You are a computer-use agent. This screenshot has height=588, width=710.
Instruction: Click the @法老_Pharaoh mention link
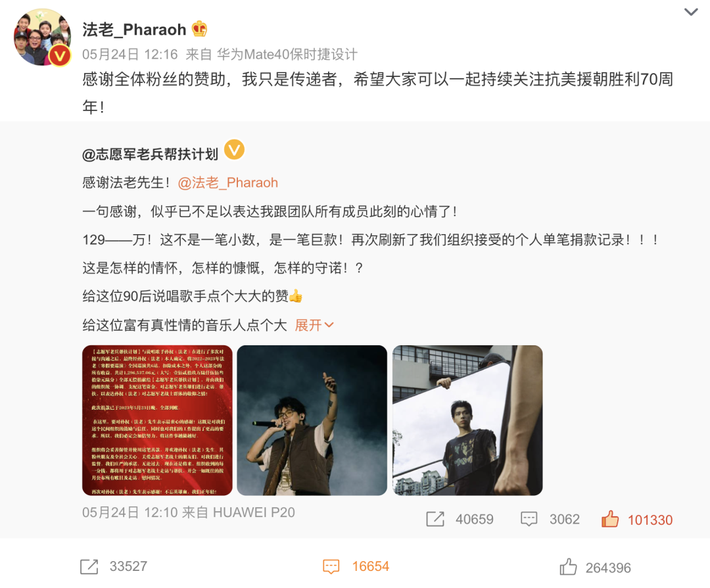point(227,183)
